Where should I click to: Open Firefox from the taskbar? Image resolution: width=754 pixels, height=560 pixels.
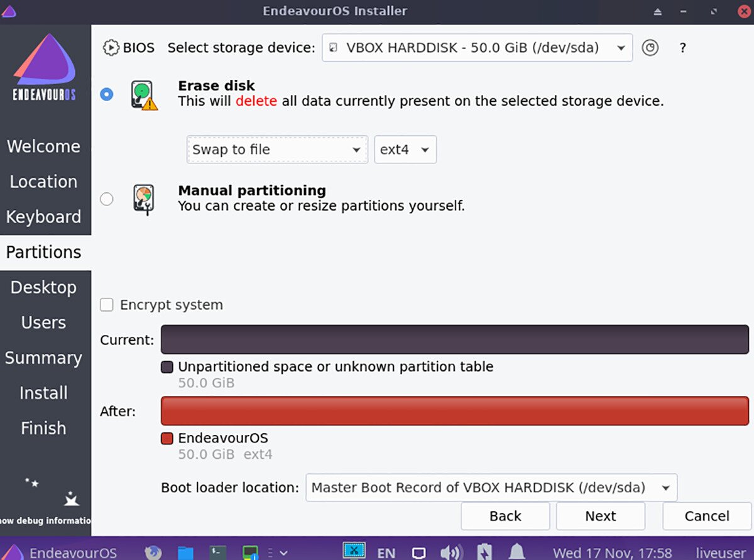click(x=153, y=552)
